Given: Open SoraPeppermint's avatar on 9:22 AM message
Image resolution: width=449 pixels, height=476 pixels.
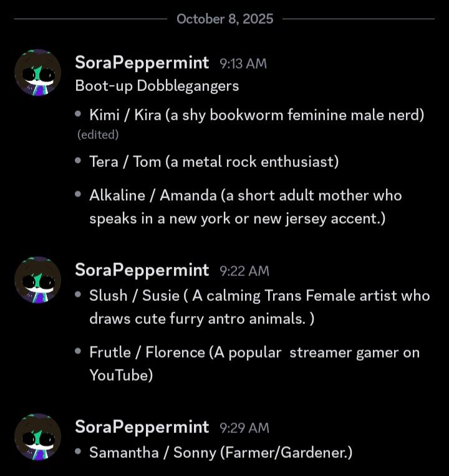Looking at the screenshot, I should (37, 280).
